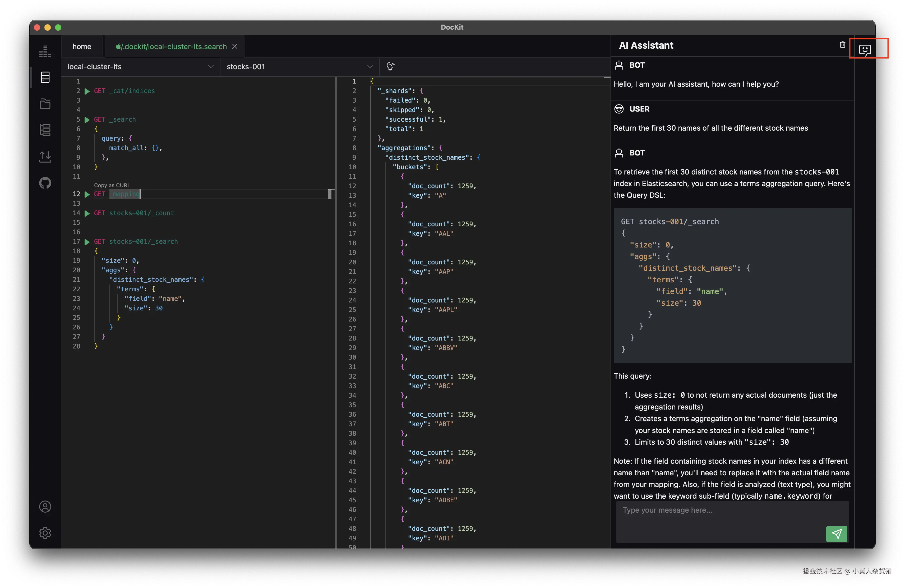Run the GET _cat/indices query

87,91
